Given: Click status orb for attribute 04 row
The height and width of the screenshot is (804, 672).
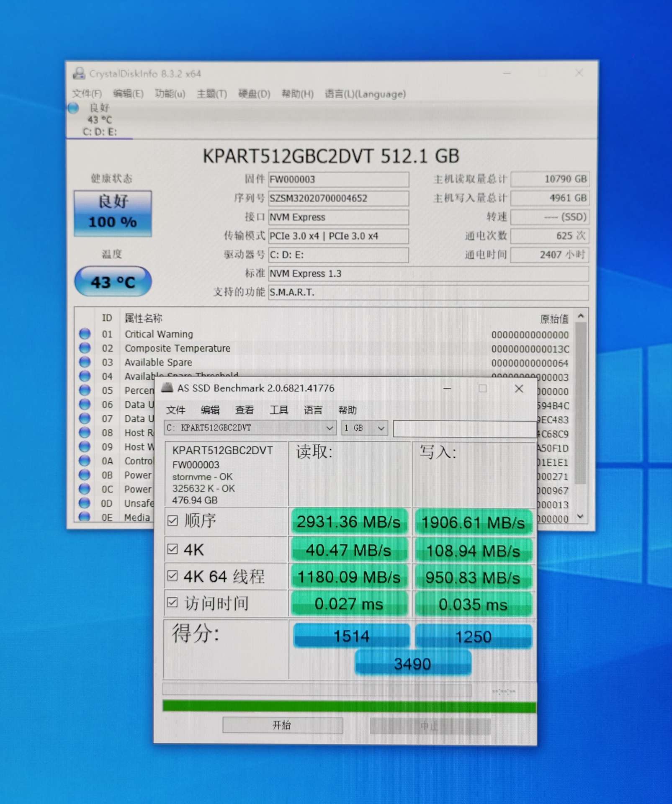Looking at the screenshot, I should click(x=85, y=376).
